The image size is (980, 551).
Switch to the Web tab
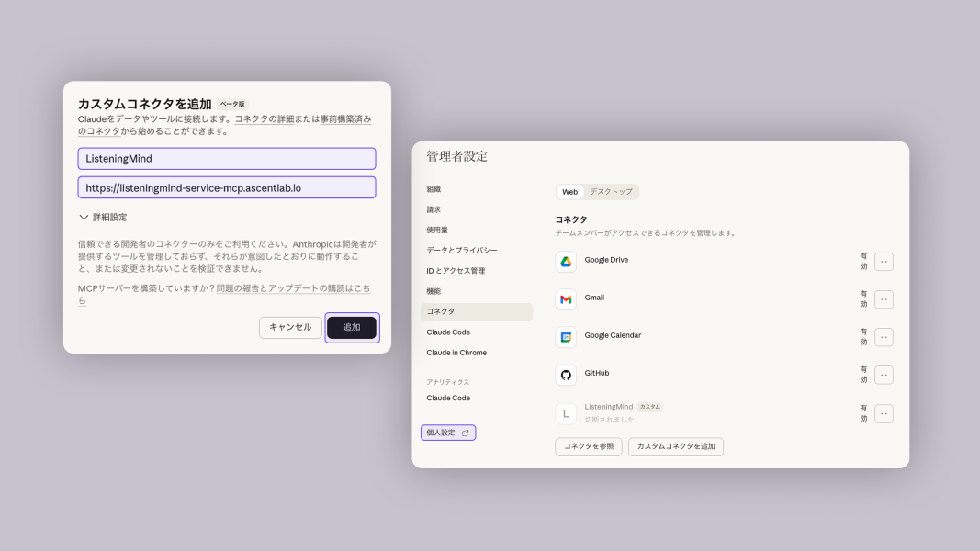tap(570, 192)
